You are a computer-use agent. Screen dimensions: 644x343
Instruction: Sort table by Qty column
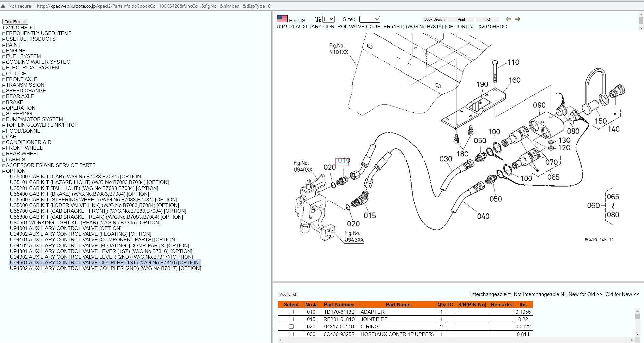[441, 305]
